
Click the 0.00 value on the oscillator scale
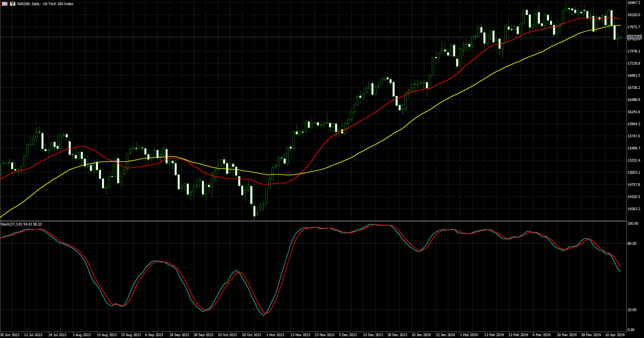tap(631, 330)
